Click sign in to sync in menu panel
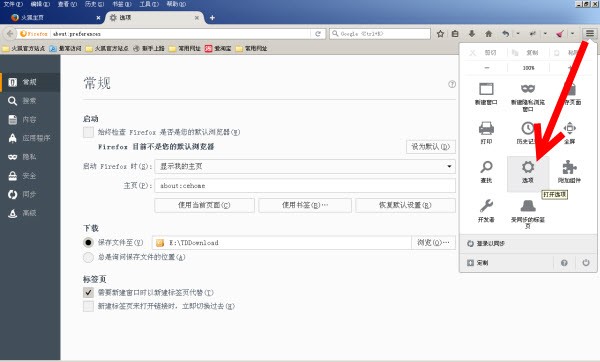The height and width of the screenshot is (362, 600). point(528,243)
